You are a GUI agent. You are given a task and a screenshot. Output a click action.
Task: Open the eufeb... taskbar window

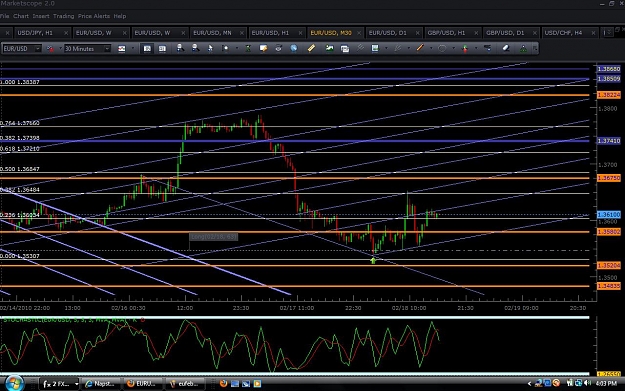[x=185, y=383]
